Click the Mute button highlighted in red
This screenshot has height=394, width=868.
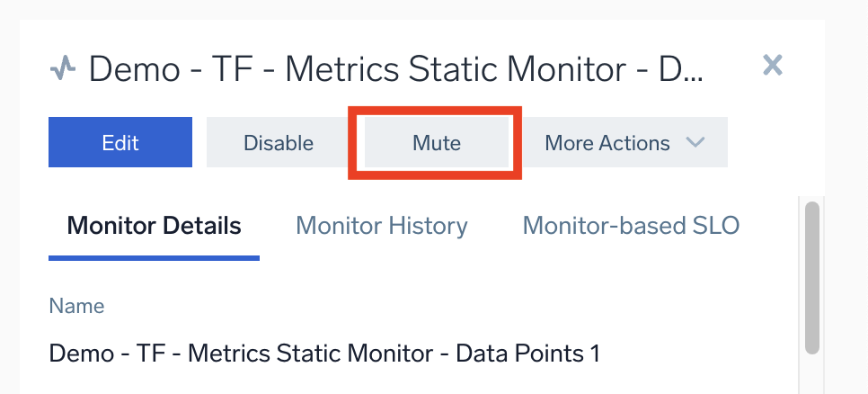point(437,142)
